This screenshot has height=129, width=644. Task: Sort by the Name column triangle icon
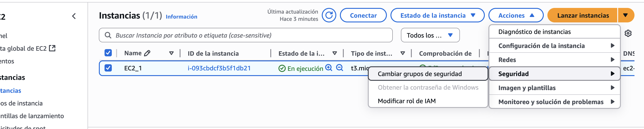click(x=171, y=53)
